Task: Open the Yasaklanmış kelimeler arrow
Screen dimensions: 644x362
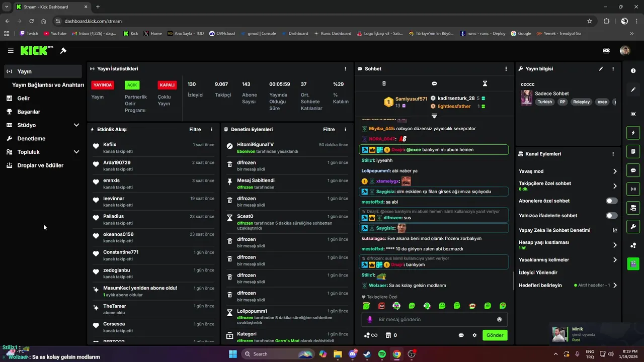Action: pyautogui.click(x=615, y=260)
